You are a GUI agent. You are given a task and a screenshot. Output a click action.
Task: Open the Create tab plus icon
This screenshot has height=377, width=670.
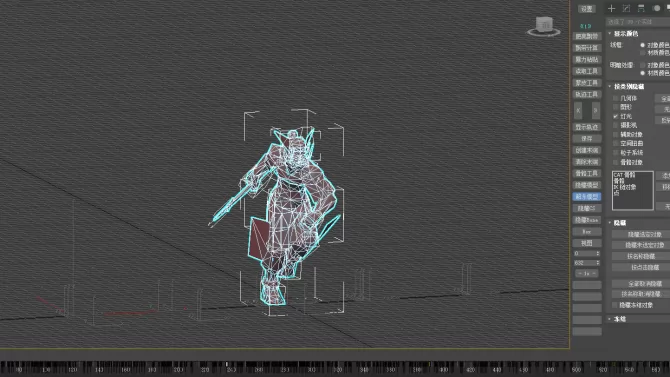point(611,9)
